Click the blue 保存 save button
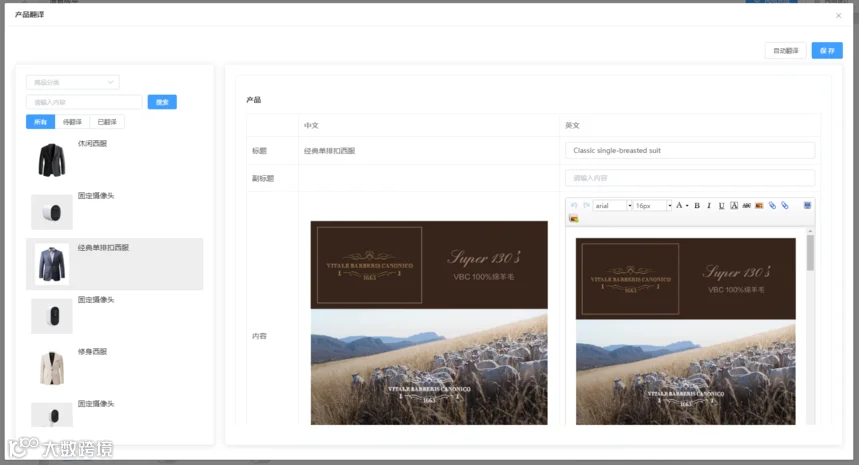The height and width of the screenshot is (465, 859). point(827,50)
